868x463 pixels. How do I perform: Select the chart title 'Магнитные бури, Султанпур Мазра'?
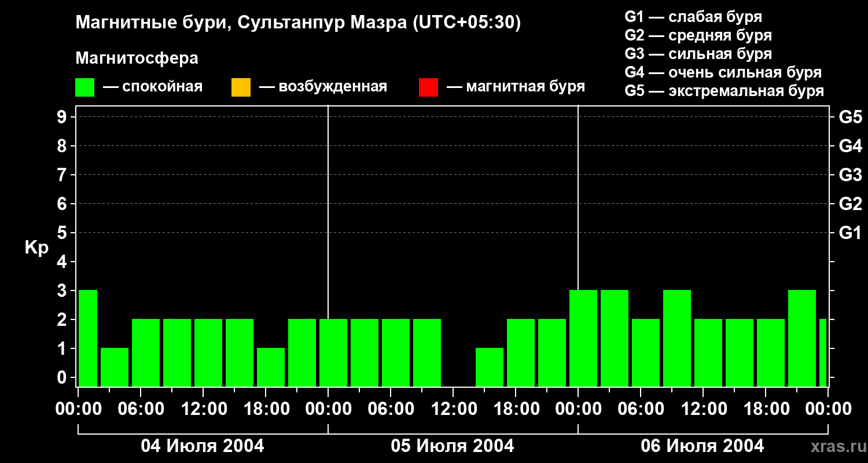tap(241, 23)
